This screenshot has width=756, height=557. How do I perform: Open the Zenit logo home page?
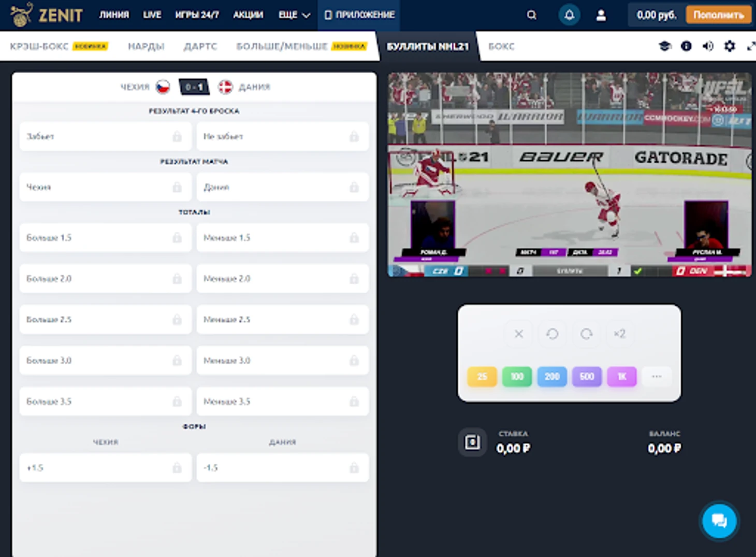point(46,15)
